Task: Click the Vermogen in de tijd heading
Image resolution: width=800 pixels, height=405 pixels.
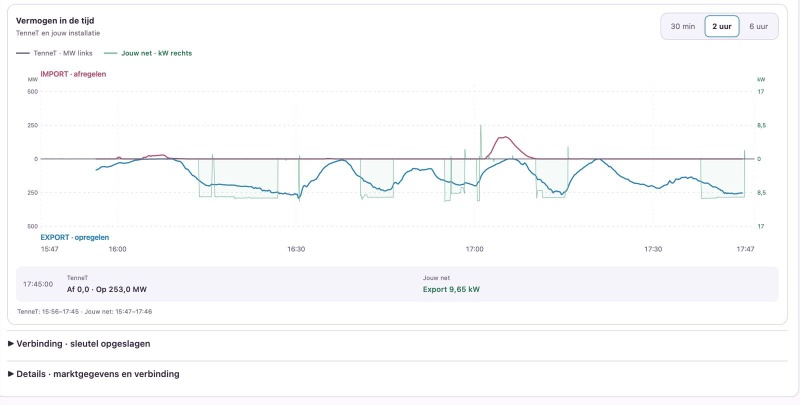Action: [x=55, y=21]
